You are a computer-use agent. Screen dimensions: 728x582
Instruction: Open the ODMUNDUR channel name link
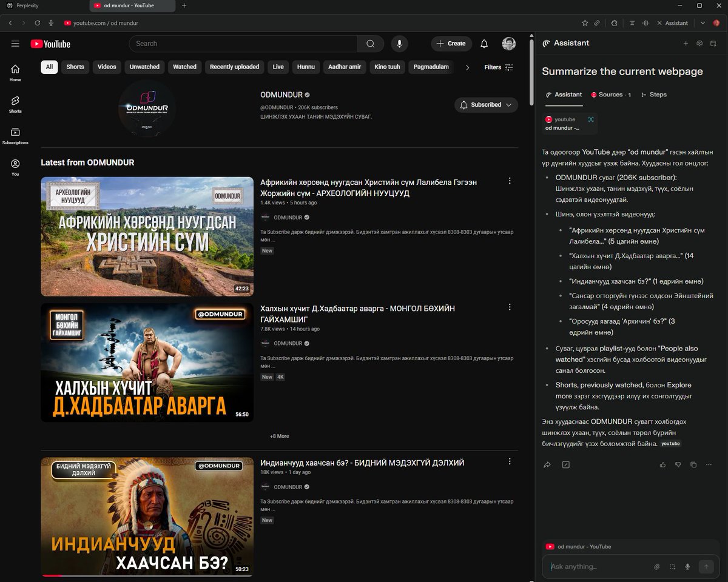(x=281, y=95)
